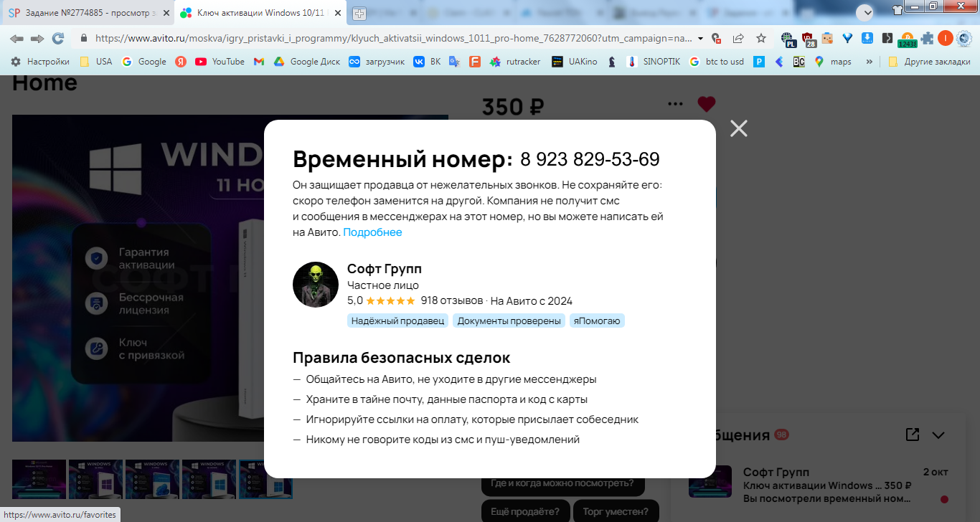Open the Yandex Я bookmark icon
Screen dimensions: 980x522
181,62
